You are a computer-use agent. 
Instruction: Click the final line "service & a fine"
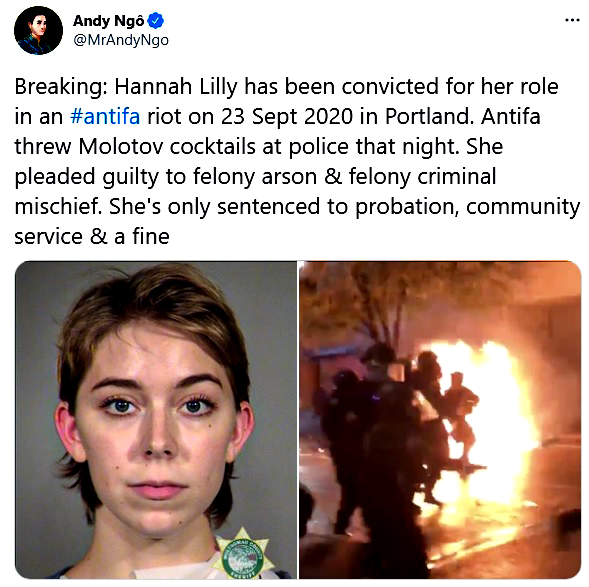point(92,237)
